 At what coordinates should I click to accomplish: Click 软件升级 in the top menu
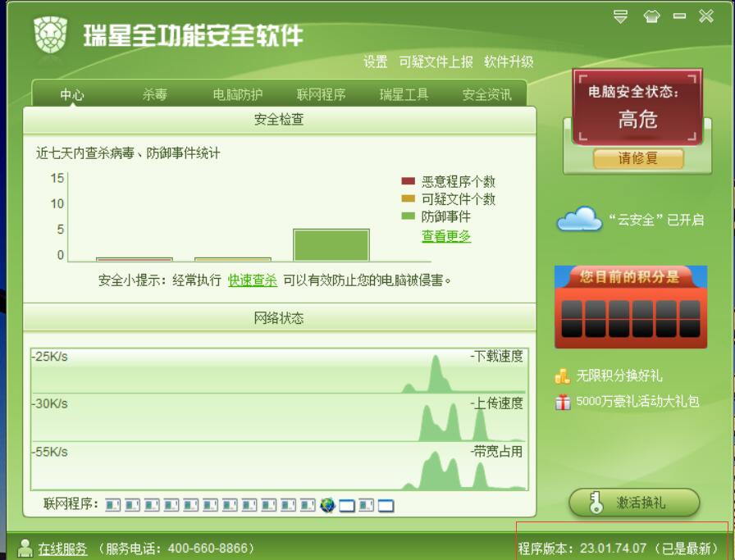click(509, 61)
